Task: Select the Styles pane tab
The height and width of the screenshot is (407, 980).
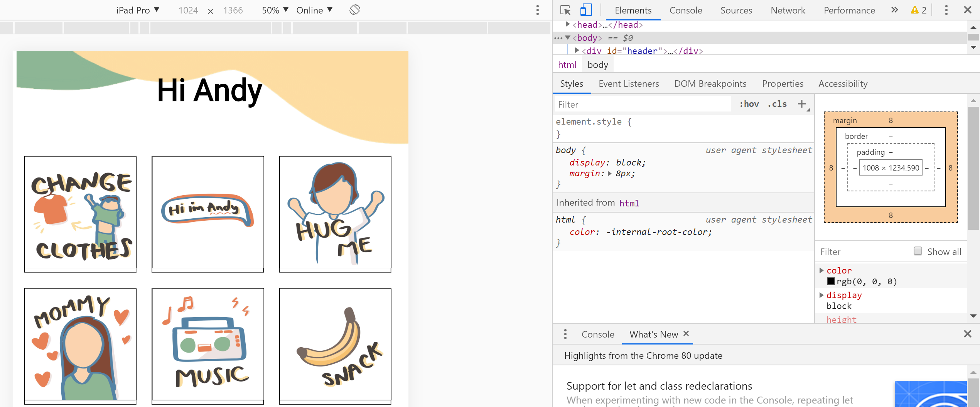Action: [x=572, y=84]
